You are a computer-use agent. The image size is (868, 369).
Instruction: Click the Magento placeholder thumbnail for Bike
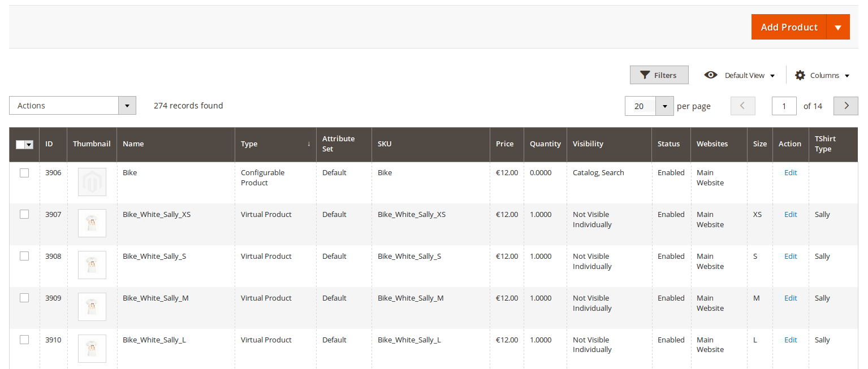pyautogui.click(x=92, y=181)
